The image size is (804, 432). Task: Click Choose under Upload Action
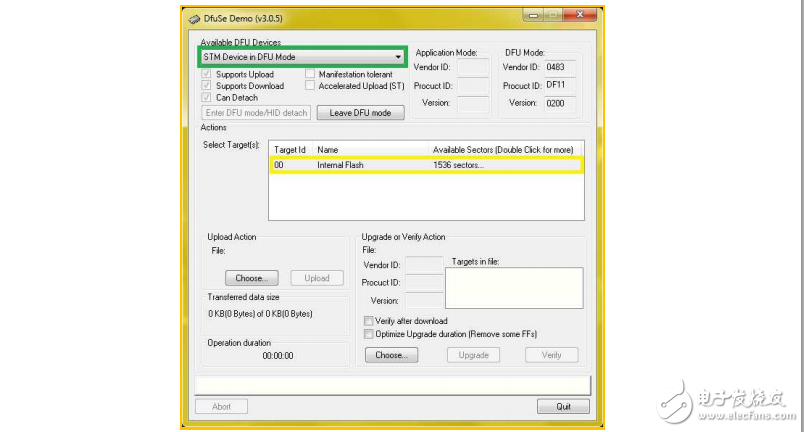point(250,278)
